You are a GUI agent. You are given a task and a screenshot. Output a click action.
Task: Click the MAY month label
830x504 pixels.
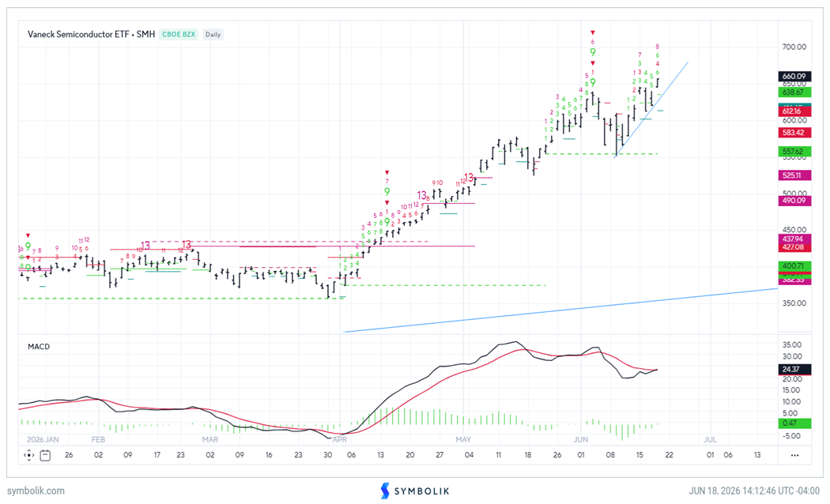click(463, 439)
